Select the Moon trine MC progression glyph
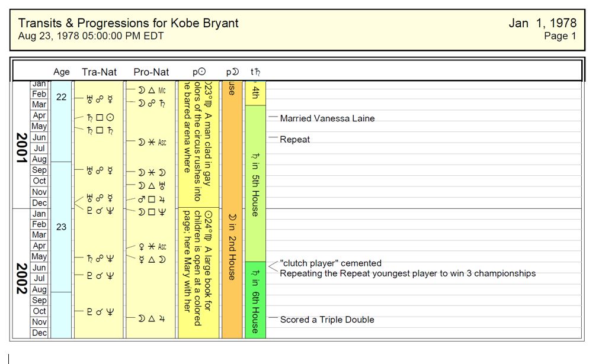 tap(152, 90)
